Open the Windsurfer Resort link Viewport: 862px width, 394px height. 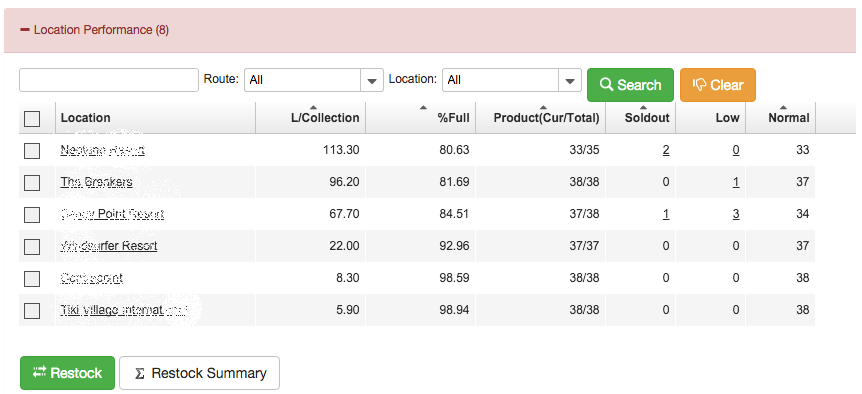109,246
